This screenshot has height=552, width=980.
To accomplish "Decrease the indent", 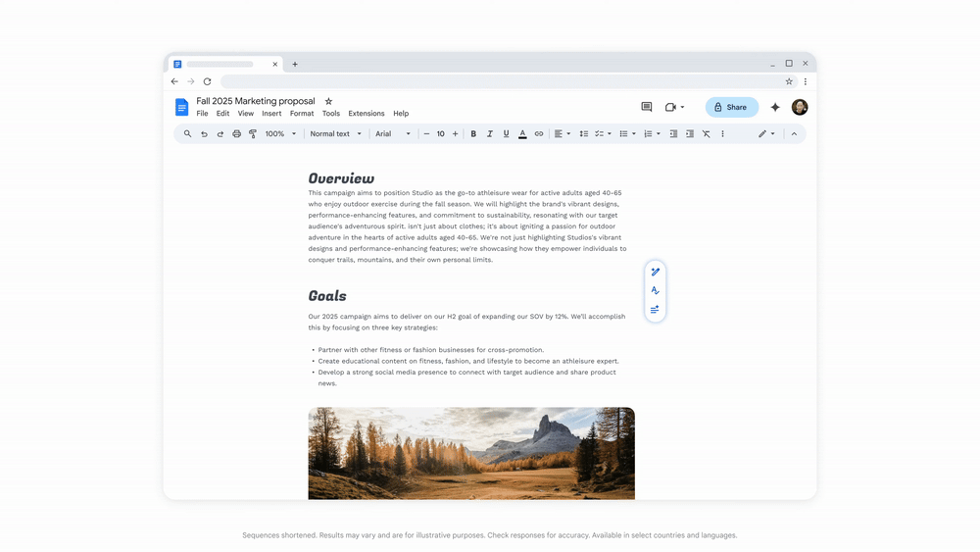I will point(673,133).
